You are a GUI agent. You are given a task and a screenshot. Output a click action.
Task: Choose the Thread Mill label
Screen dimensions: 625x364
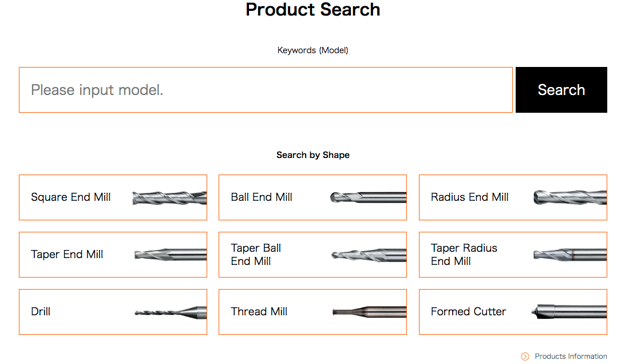pyautogui.click(x=259, y=312)
